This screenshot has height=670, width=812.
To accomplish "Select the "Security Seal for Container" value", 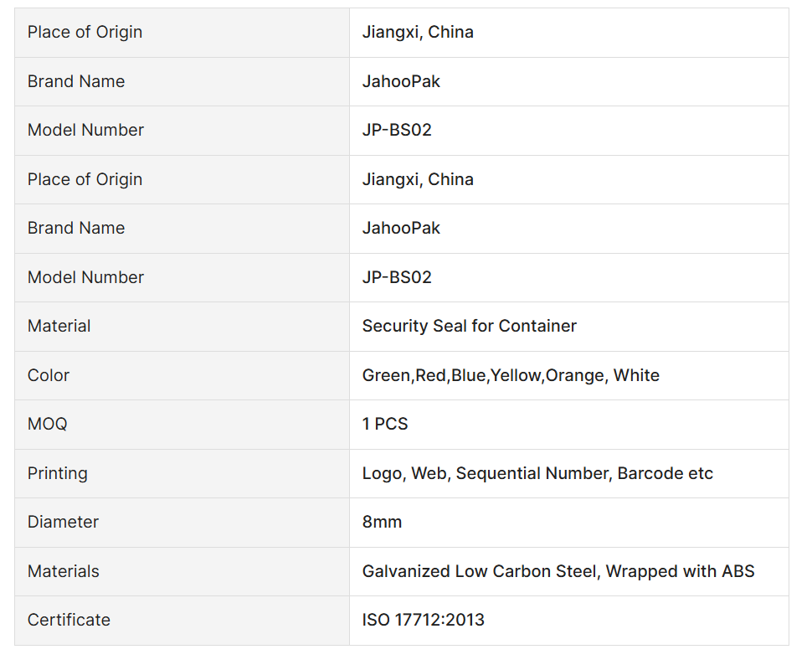I will 469,326.
